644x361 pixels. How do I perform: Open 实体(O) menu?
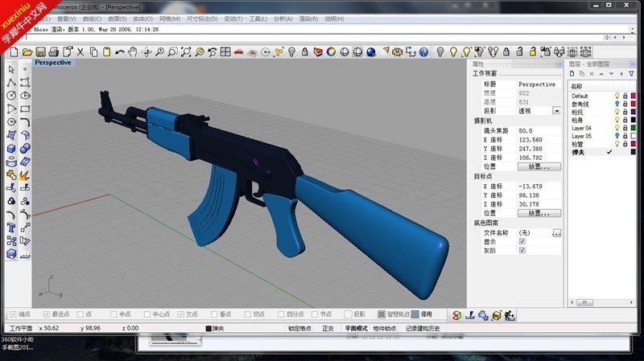click(143, 18)
